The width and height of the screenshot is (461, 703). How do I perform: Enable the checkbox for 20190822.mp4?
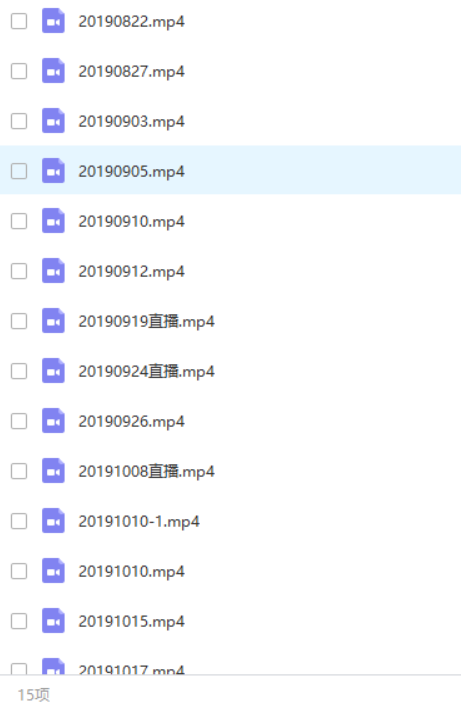click(19, 21)
